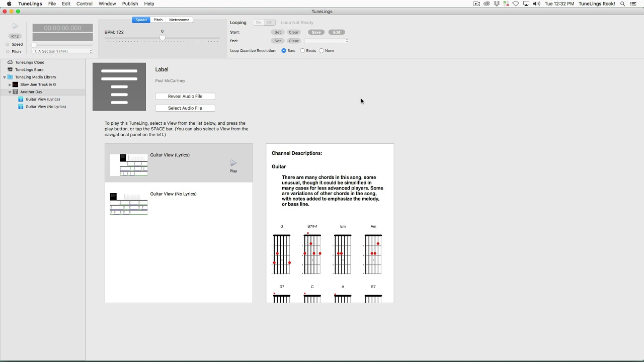Click Select Audio File button

185,108
